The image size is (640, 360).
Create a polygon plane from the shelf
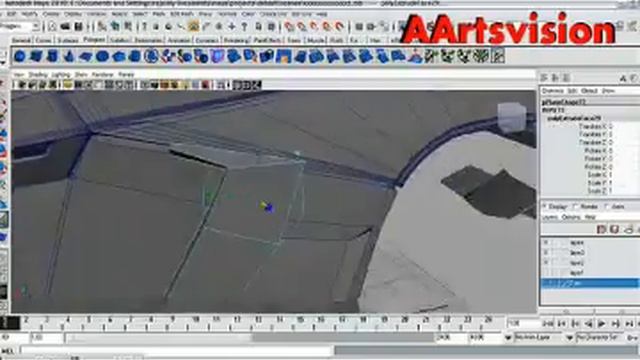click(85, 56)
